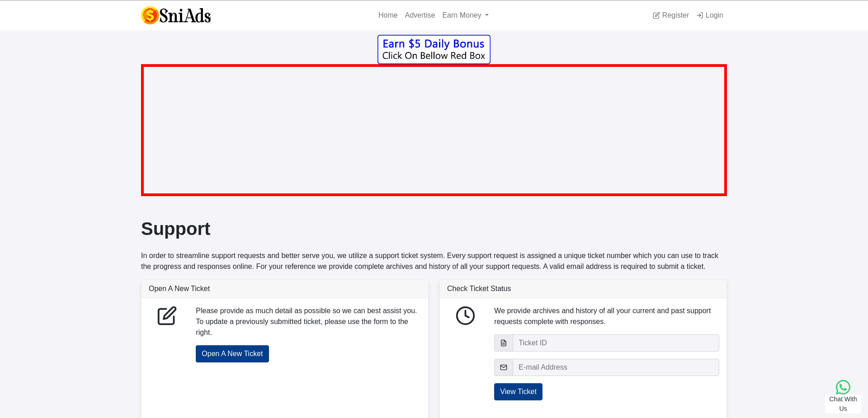This screenshot has height=418, width=868.
Task: Click inside the E-mail Address input field
Action: pyautogui.click(x=615, y=367)
